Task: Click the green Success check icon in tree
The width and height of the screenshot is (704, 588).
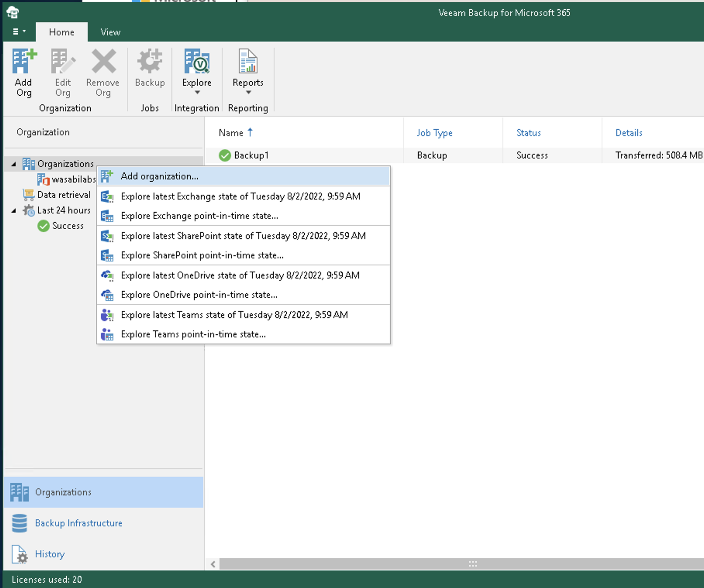Action: coord(43,226)
